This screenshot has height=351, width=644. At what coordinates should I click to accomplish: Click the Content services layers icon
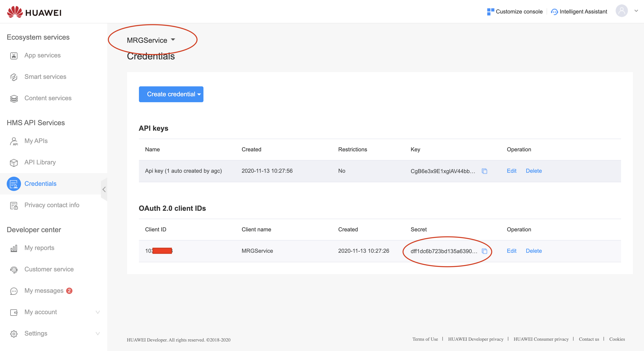tap(14, 99)
